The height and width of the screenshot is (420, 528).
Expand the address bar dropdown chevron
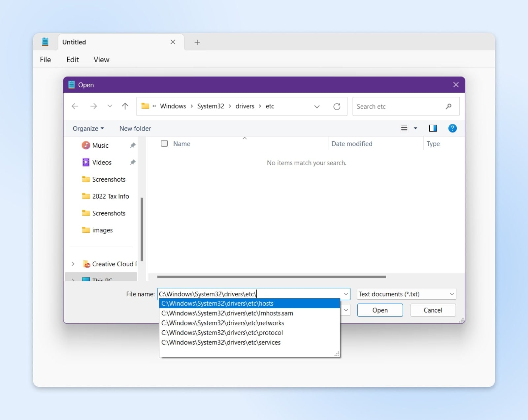(x=317, y=106)
